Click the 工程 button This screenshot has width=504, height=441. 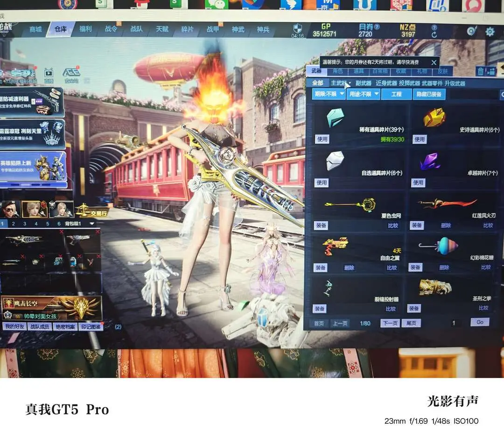[396, 94]
